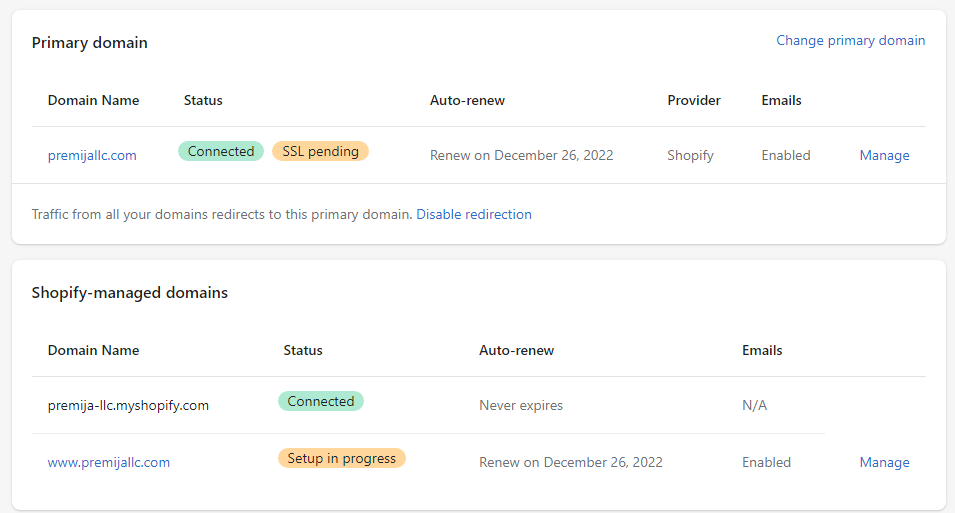Manage the www.premijallc.com domain
The width and height of the screenshot is (955, 513).
tap(884, 463)
